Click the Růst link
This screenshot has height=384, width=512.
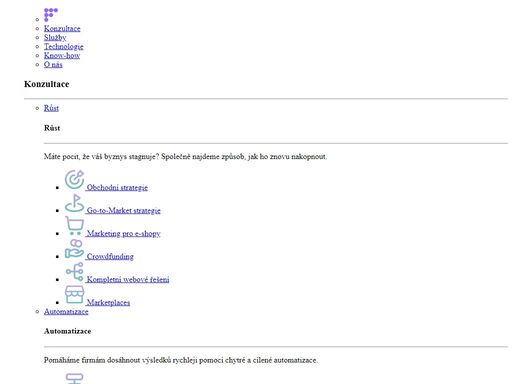51,108
